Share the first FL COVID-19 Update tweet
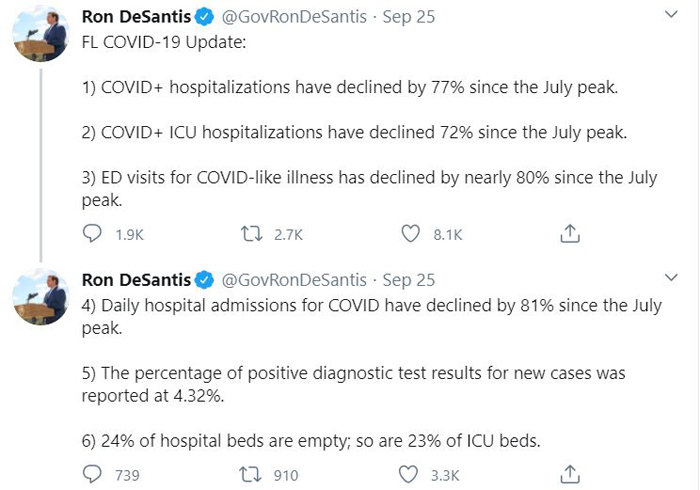The width and height of the screenshot is (700, 490). coord(570,233)
